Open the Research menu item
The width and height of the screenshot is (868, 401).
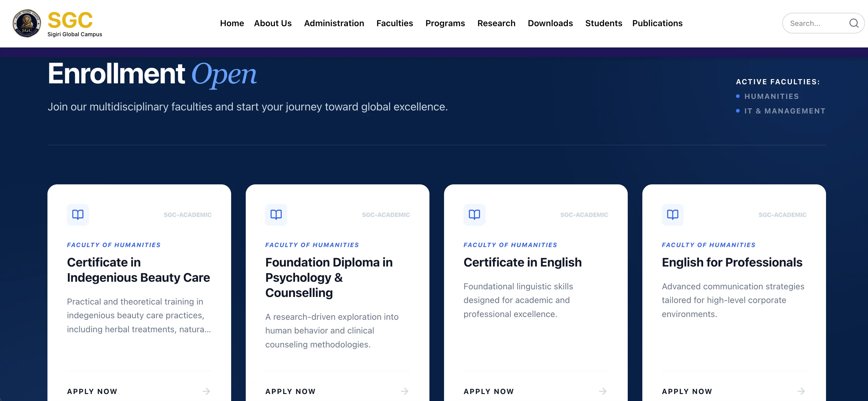[x=496, y=23]
